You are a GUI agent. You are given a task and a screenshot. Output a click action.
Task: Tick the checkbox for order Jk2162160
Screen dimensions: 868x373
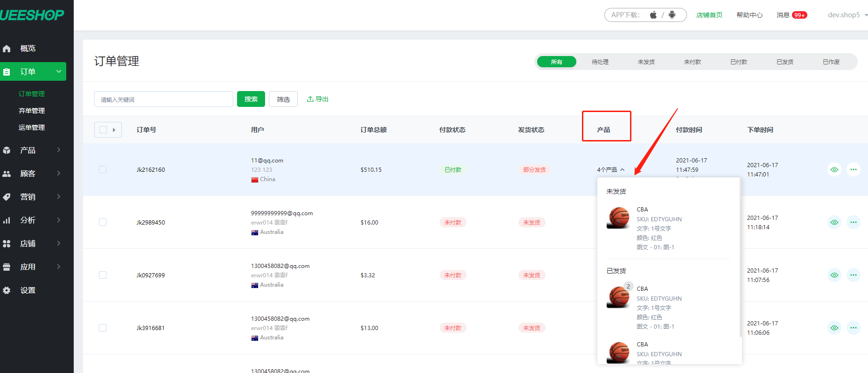tap(103, 169)
